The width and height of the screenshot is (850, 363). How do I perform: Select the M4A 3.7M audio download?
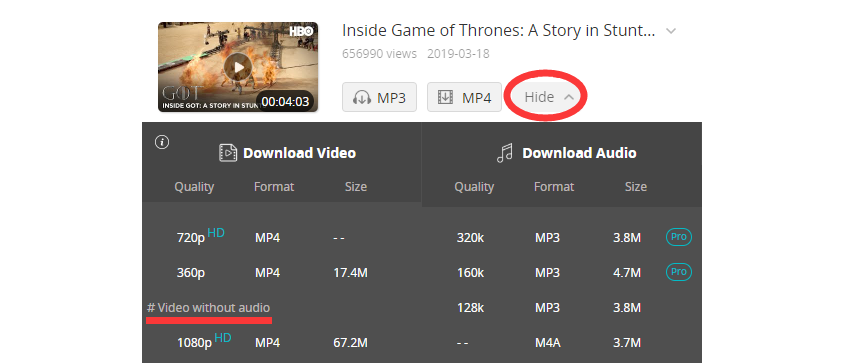coord(562,342)
